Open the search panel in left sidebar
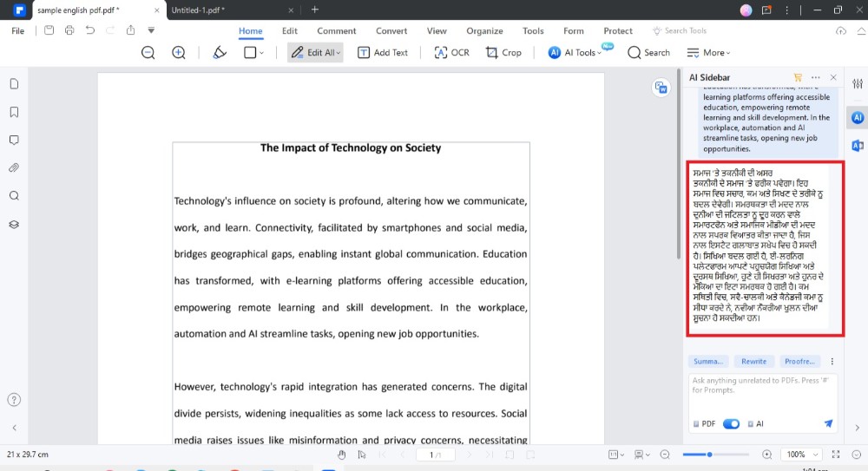The image size is (868, 471). click(x=15, y=196)
